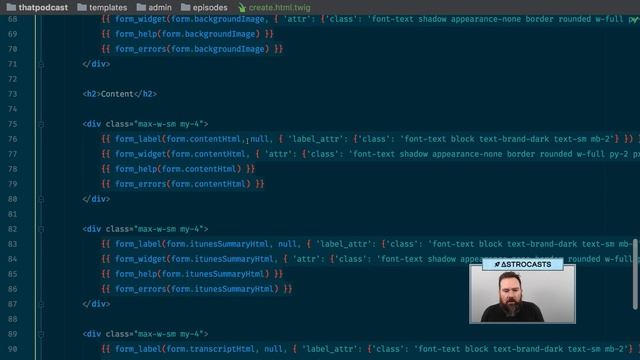Click line number 83 in the gutter
This screenshot has height=360, width=640.
pos(13,244)
